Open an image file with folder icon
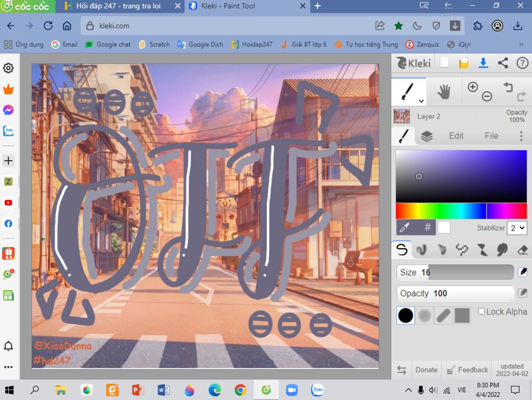Image resolution: width=532 pixels, height=400 pixels. pyautogui.click(x=463, y=63)
